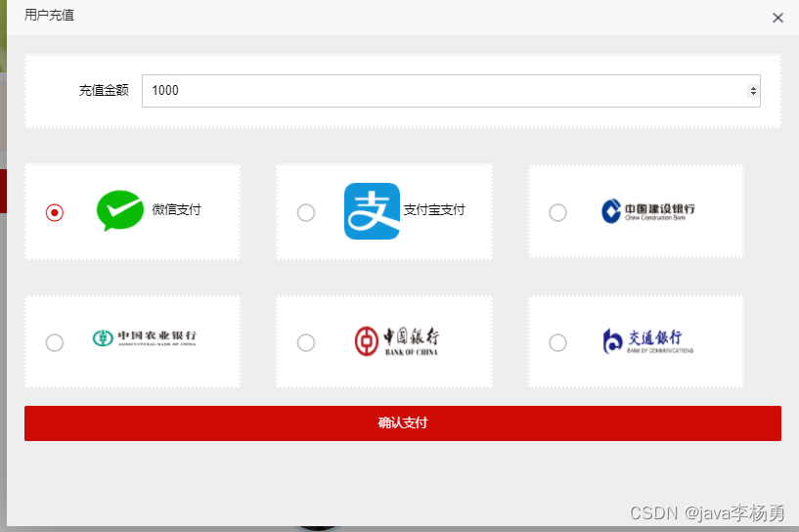This screenshot has height=532, width=799.
Task: Close the 用户充值 dialog
Action: click(x=777, y=18)
